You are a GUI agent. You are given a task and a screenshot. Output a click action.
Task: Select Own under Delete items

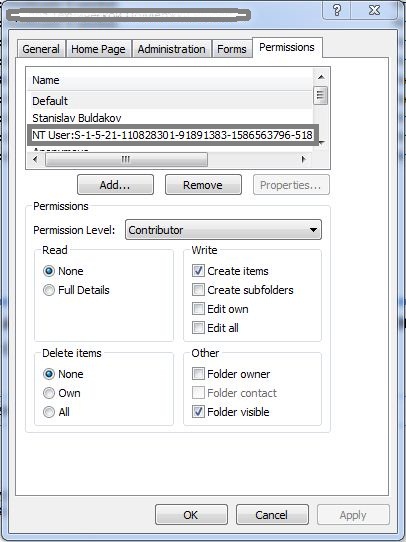49,393
